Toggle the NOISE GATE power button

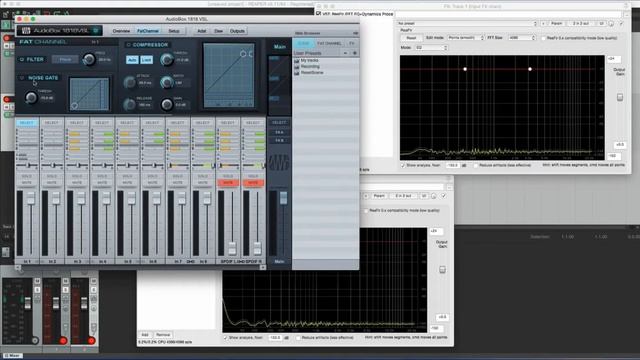click(x=22, y=78)
